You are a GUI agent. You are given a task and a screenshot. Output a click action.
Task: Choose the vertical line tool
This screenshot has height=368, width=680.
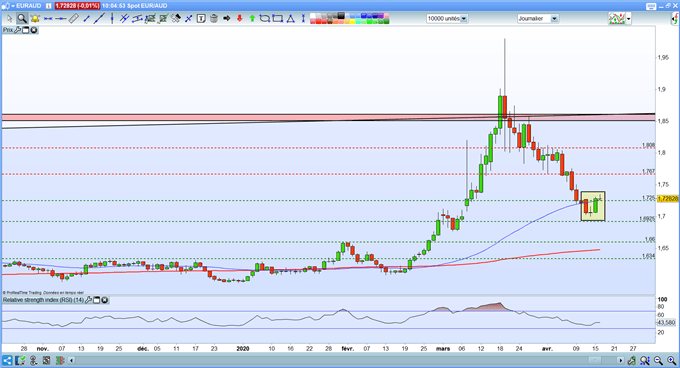tap(112, 18)
